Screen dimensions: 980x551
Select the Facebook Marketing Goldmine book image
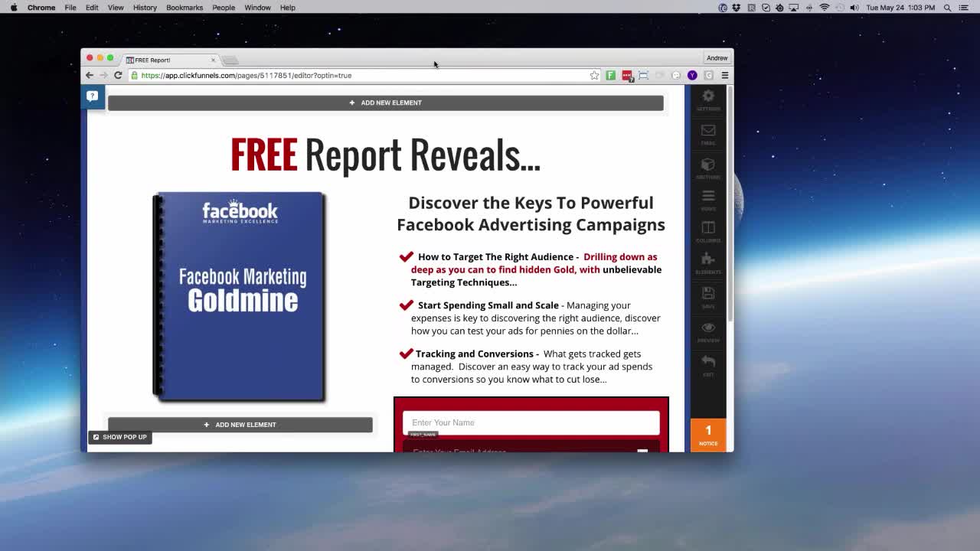click(240, 296)
